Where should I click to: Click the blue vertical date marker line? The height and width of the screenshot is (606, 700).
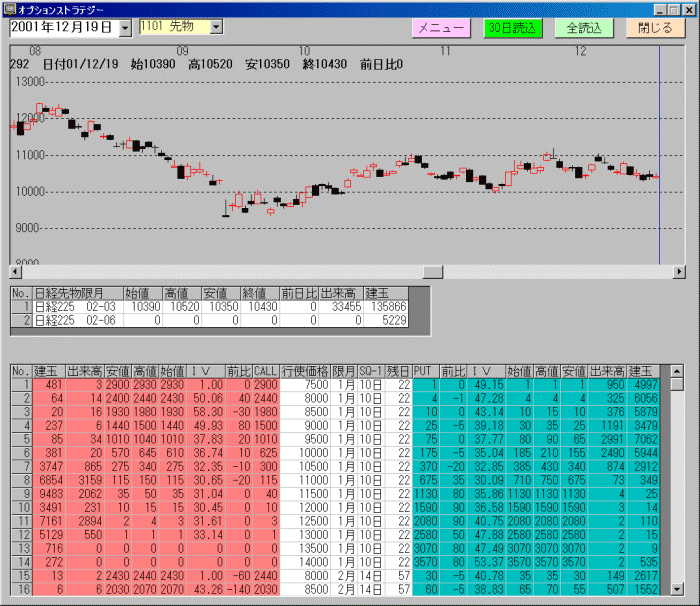coord(659,155)
